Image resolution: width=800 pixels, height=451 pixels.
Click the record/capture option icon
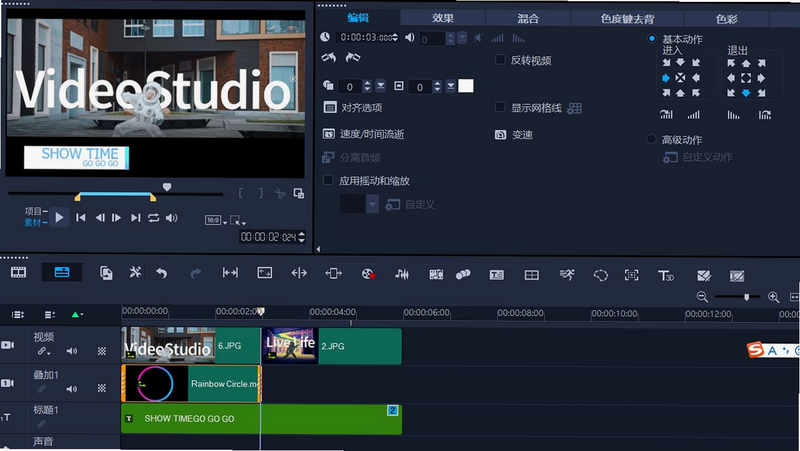[x=368, y=274]
